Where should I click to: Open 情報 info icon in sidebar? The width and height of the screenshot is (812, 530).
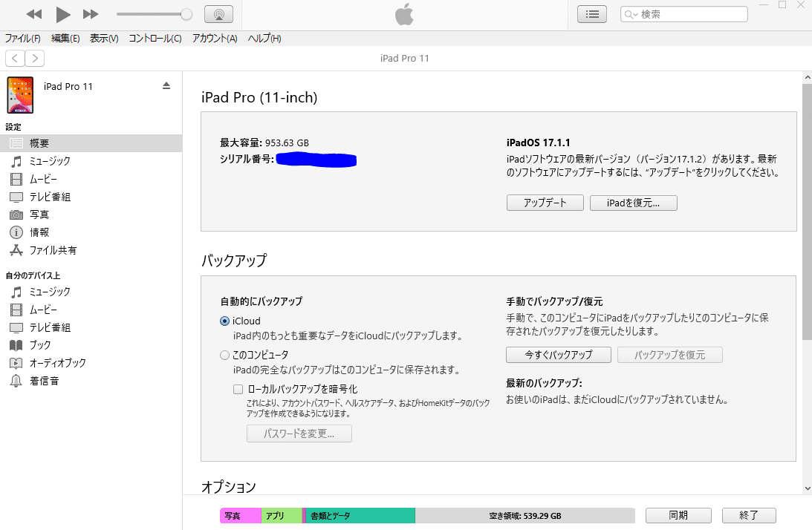[16, 232]
